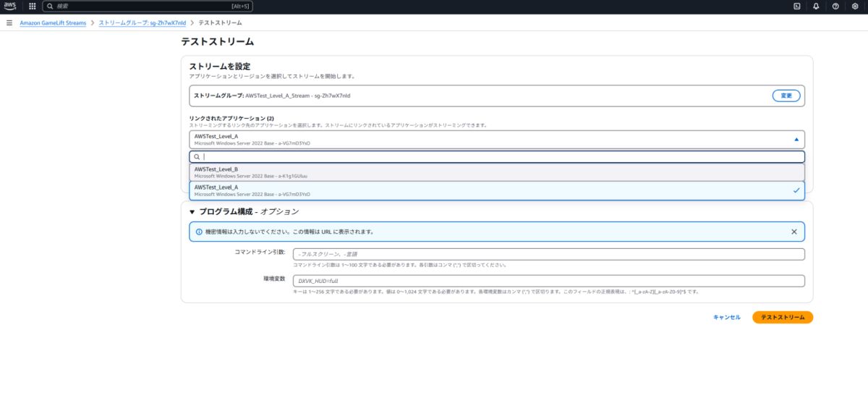Click the 変更 button for stream group
Image resolution: width=868 pixels, height=393 pixels.
[x=786, y=96]
